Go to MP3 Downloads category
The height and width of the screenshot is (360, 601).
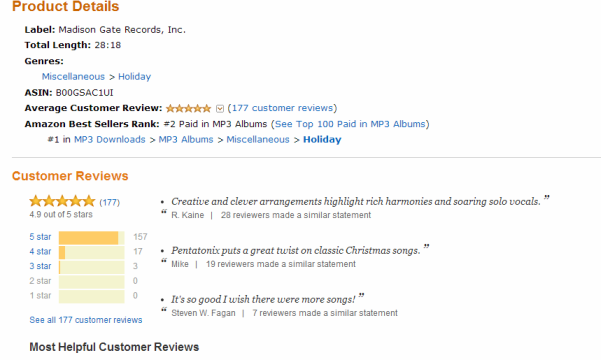coord(110,140)
